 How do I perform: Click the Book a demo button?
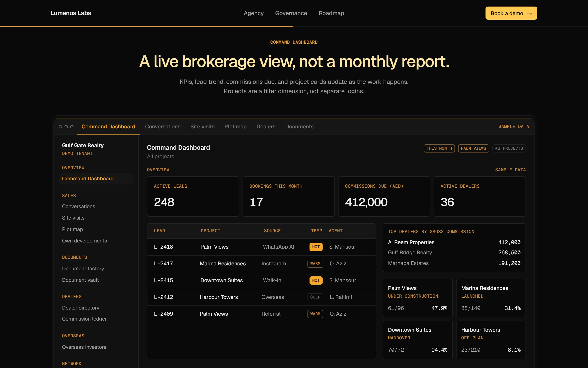click(511, 13)
